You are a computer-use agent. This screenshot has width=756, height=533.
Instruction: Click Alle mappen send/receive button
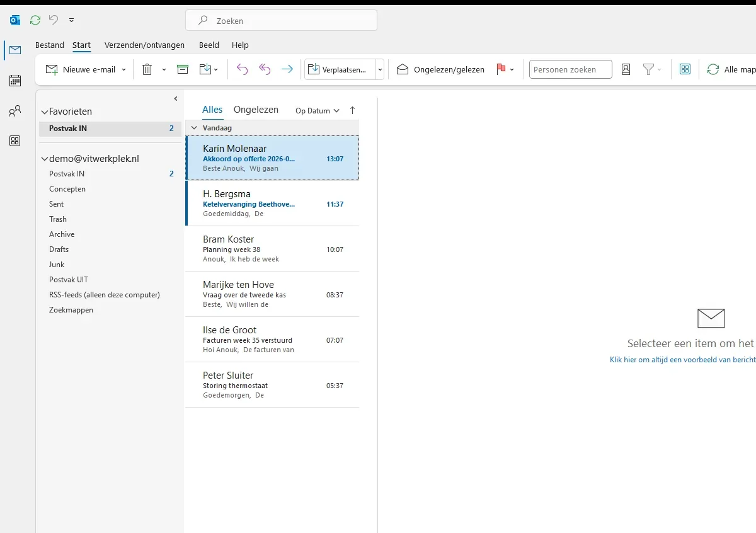pyautogui.click(x=731, y=69)
